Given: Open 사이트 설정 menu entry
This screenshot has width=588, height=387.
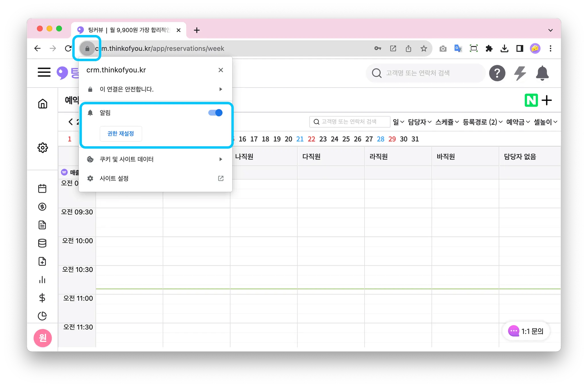Looking at the screenshot, I should (x=155, y=178).
